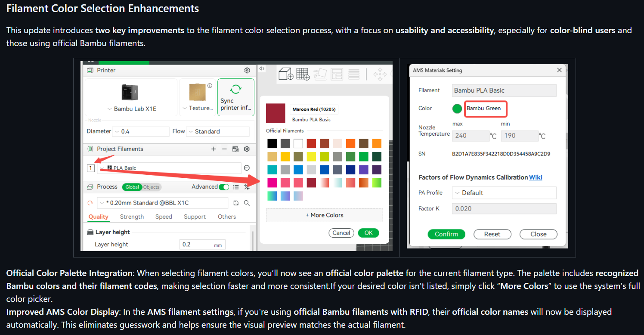This screenshot has width=644, height=335.
Task: Remove a project filament with the minus icon
Action: click(224, 149)
